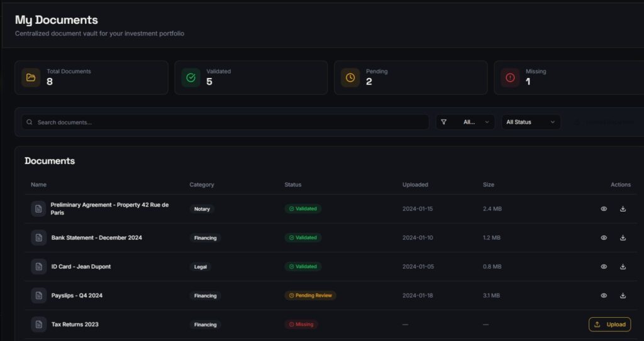Open ID Card - Jean Dupont
Viewport: 644px width, 341px height.
[81, 267]
